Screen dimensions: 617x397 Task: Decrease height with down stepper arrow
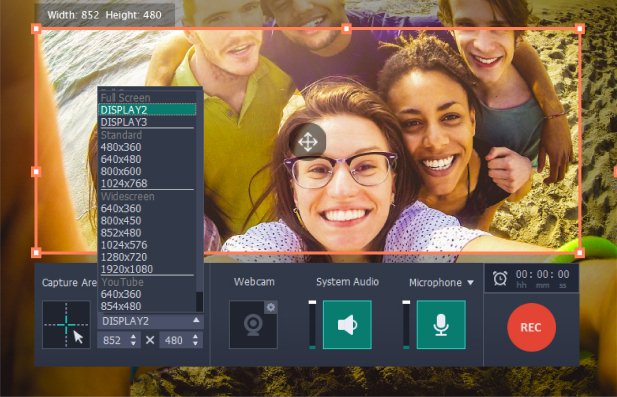click(196, 344)
